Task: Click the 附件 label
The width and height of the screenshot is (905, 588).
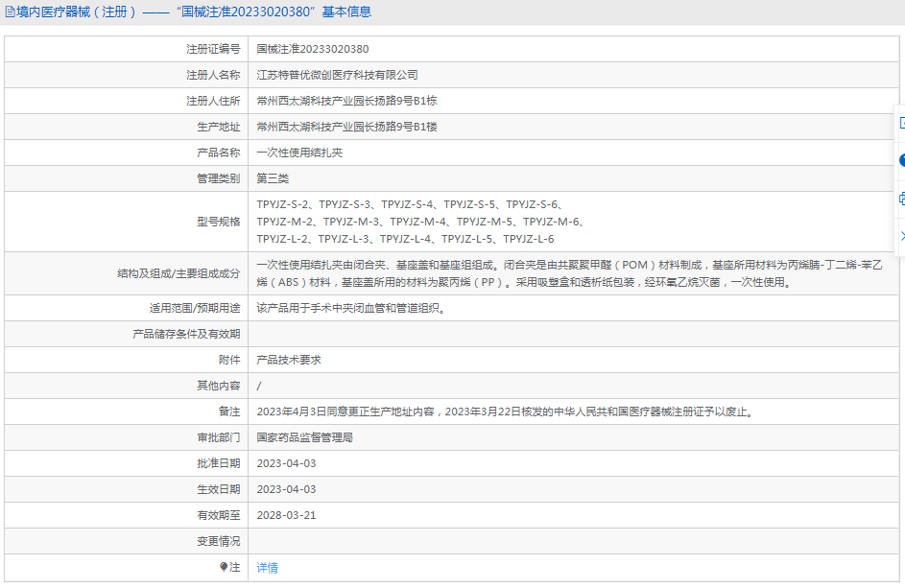Action: [229, 360]
